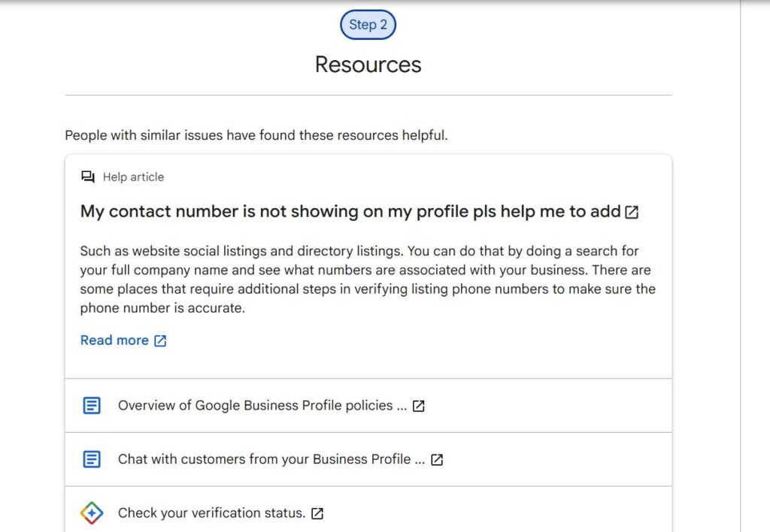Open Chat with customers from your Business Profile

pyautogui.click(x=271, y=459)
